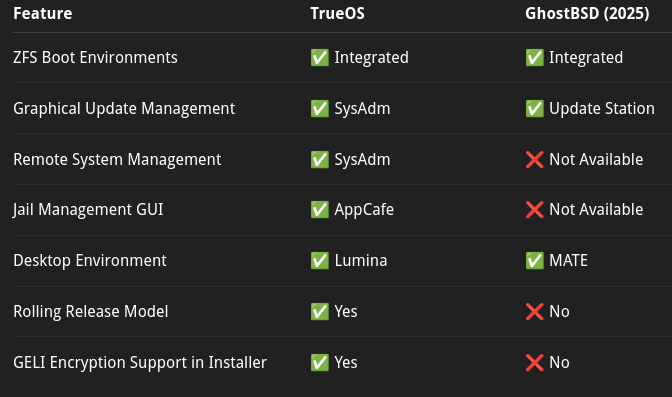Click red cross in Jail Management GUI row

click(534, 210)
